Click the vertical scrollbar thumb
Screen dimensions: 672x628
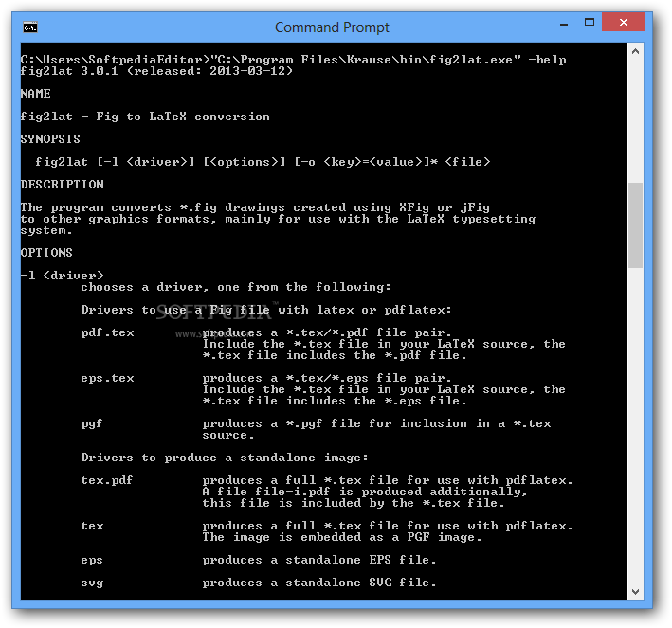pyautogui.click(x=636, y=225)
